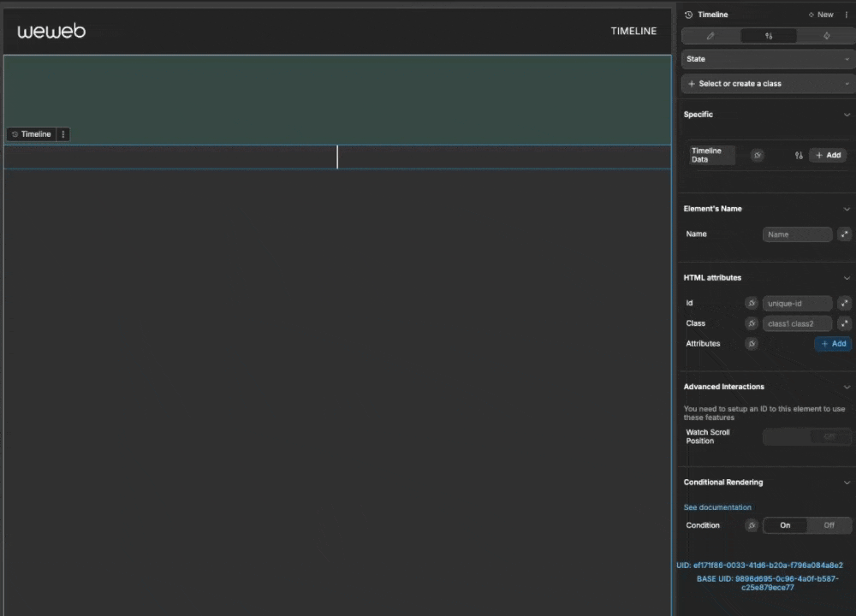The image size is (856, 616).
Task: Switch to the magic-wand interactions tab
Action: pos(825,35)
